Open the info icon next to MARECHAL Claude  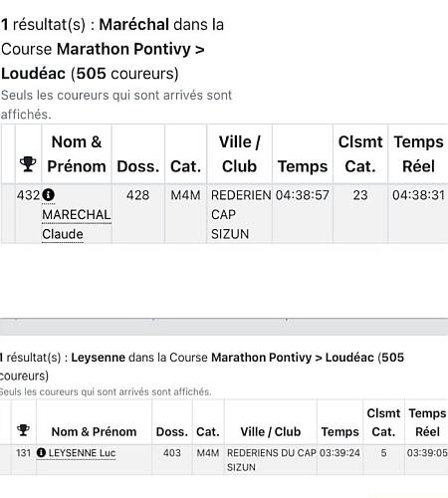pos(49,194)
